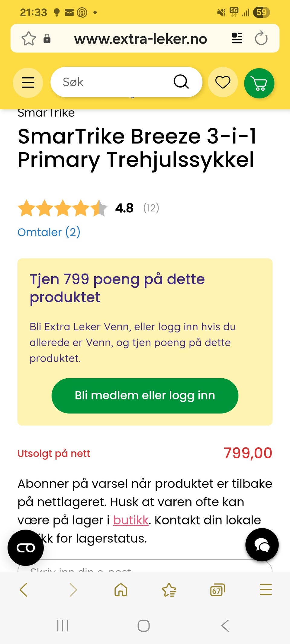Open the green shopping cart
The image size is (290, 644).
(259, 83)
